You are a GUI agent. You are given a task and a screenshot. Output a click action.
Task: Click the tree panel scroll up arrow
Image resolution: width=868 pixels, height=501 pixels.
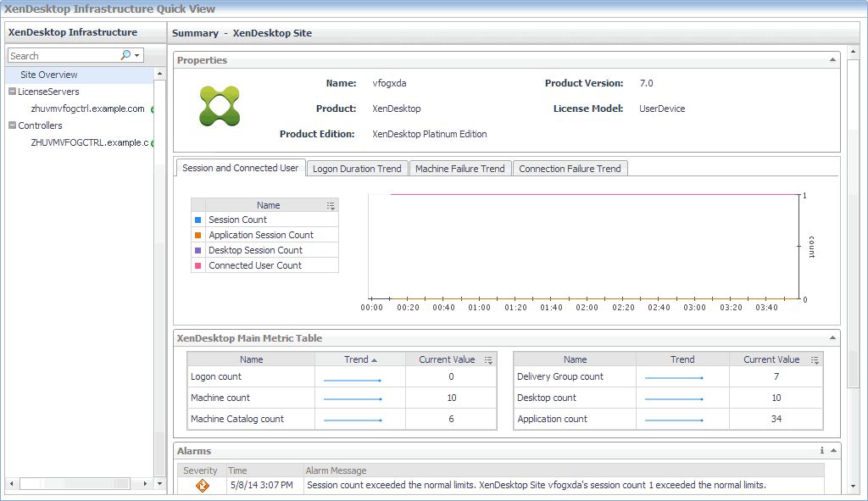click(160, 74)
